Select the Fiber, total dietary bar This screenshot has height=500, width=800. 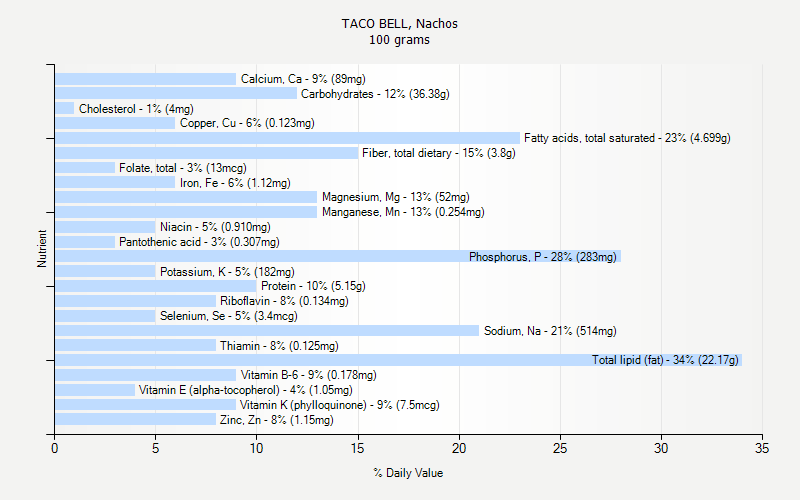pos(206,153)
